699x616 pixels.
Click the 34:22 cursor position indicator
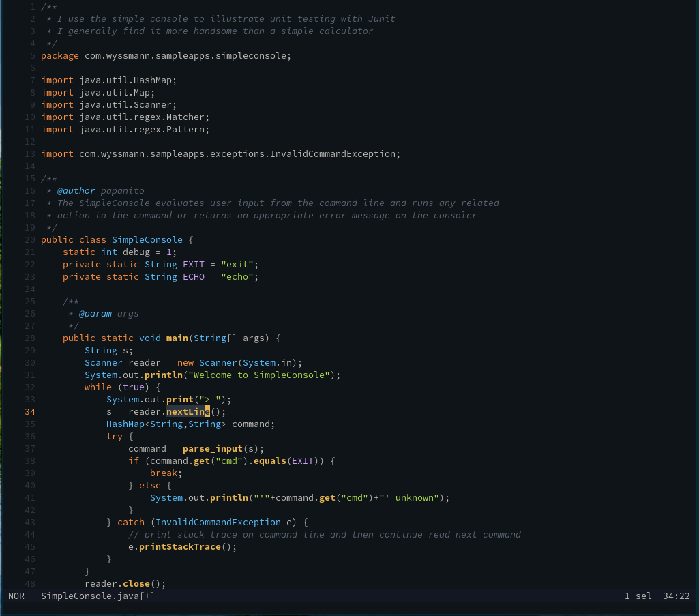pos(675,596)
